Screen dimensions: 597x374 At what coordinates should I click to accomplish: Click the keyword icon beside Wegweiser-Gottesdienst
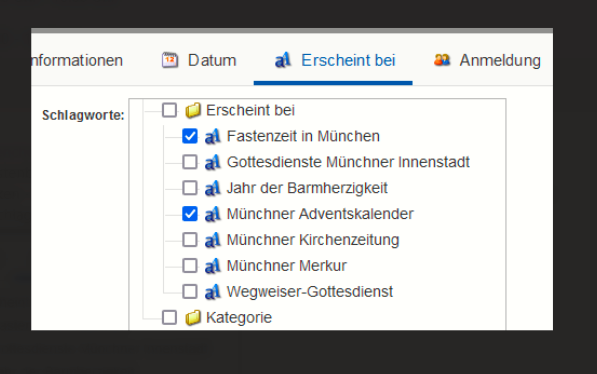point(212,292)
